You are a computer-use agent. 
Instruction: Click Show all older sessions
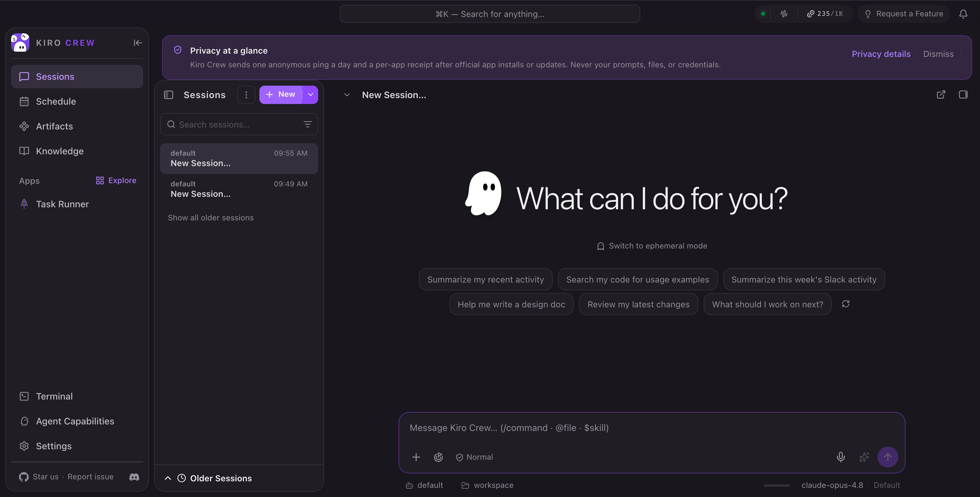(211, 217)
